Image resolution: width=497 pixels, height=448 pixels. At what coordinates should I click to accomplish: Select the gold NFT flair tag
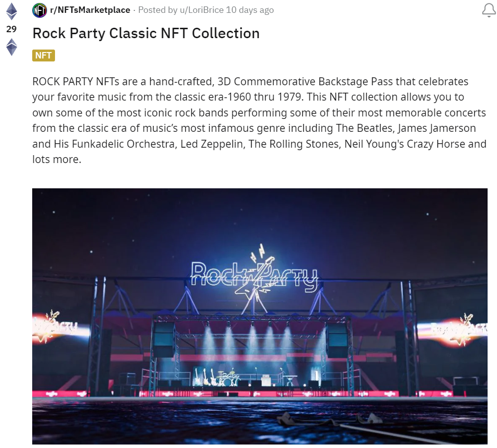[x=44, y=56]
